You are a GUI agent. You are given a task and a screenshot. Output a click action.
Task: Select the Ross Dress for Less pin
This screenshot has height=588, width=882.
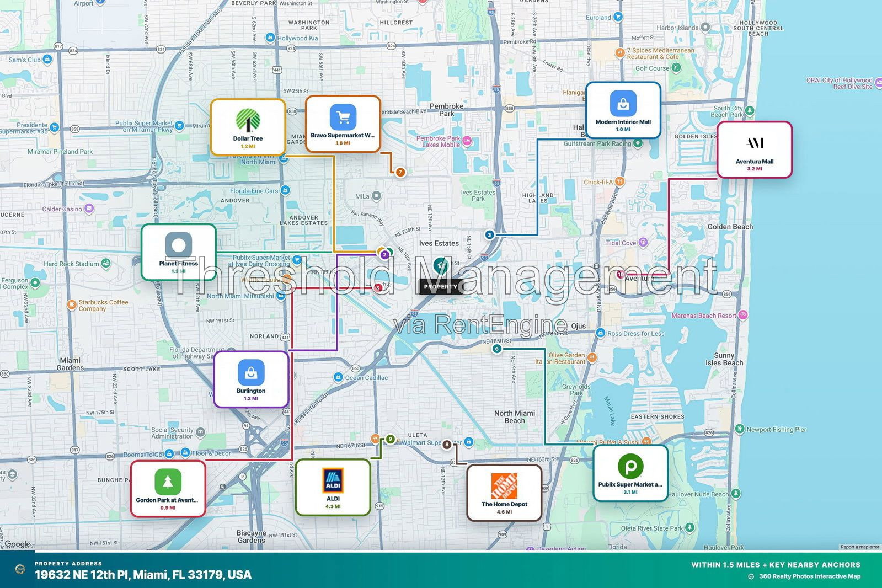[600, 333]
